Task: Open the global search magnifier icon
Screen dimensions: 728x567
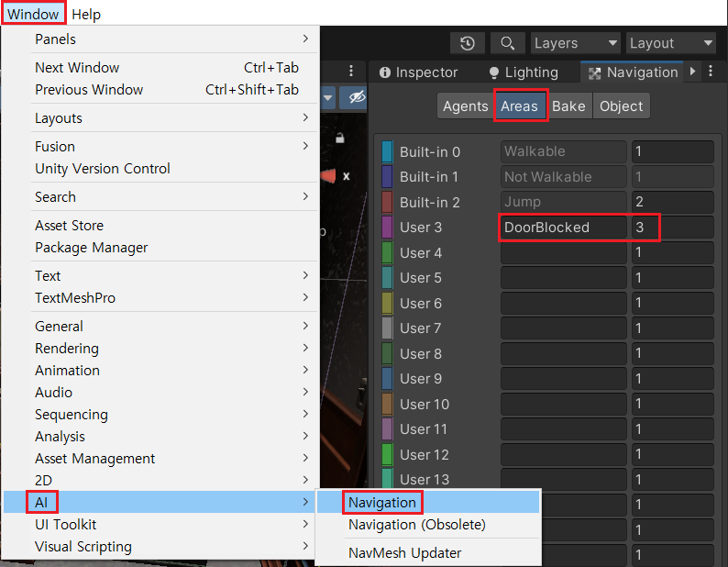Action: 507,43
